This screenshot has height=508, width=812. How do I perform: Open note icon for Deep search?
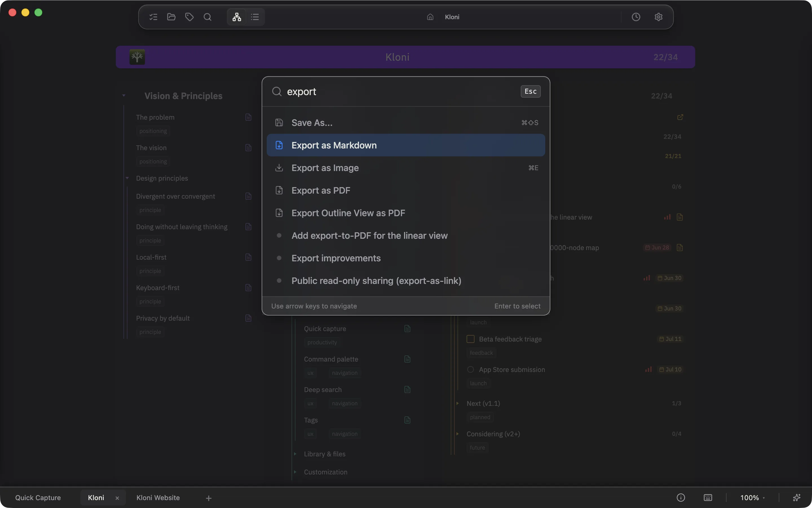(x=407, y=389)
